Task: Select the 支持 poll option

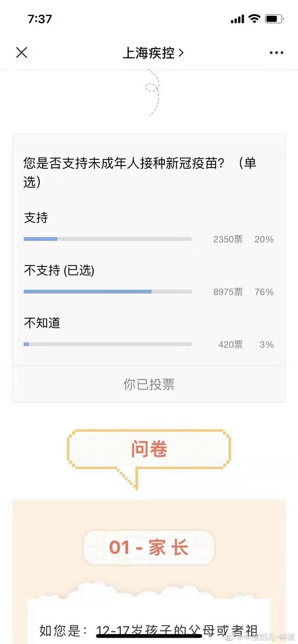Action: pos(36,218)
